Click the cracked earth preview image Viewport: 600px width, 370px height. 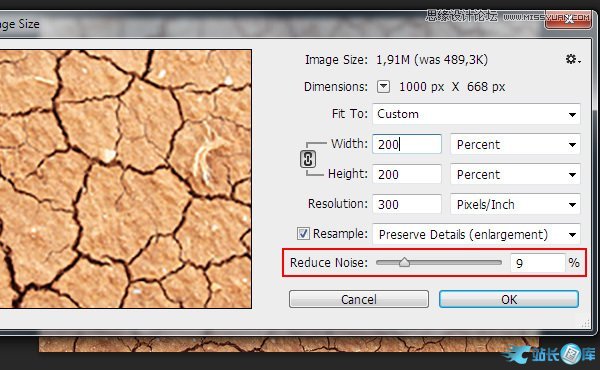[x=126, y=179]
